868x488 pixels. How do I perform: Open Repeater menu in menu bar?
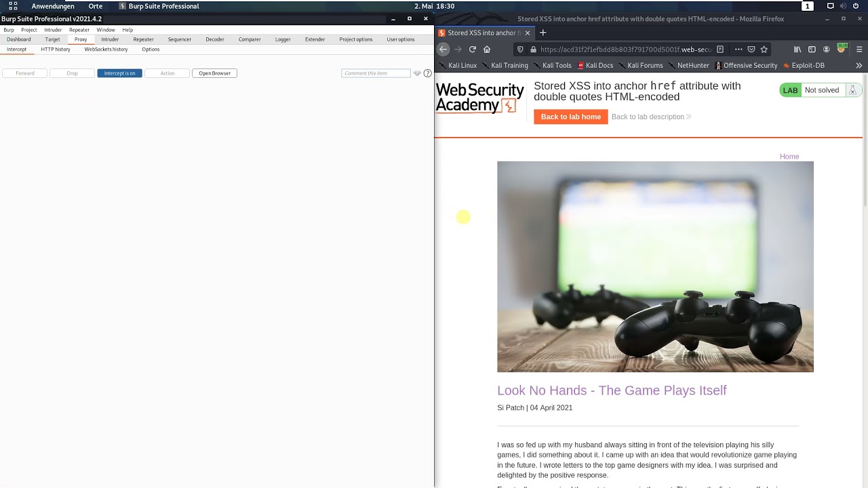pos(79,30)
